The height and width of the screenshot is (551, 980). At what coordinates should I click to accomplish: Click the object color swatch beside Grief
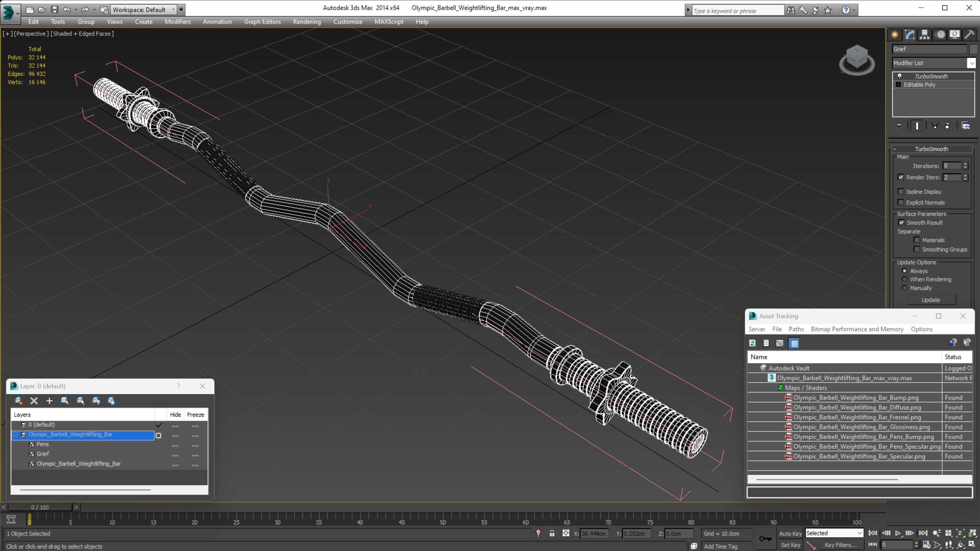pos(973,49)
